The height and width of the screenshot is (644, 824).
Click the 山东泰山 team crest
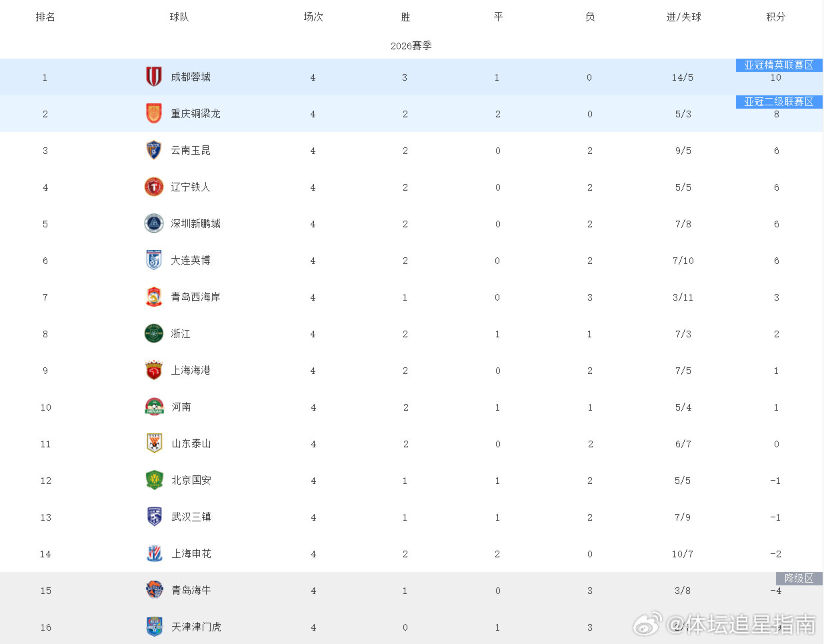(x=154, y=443)
